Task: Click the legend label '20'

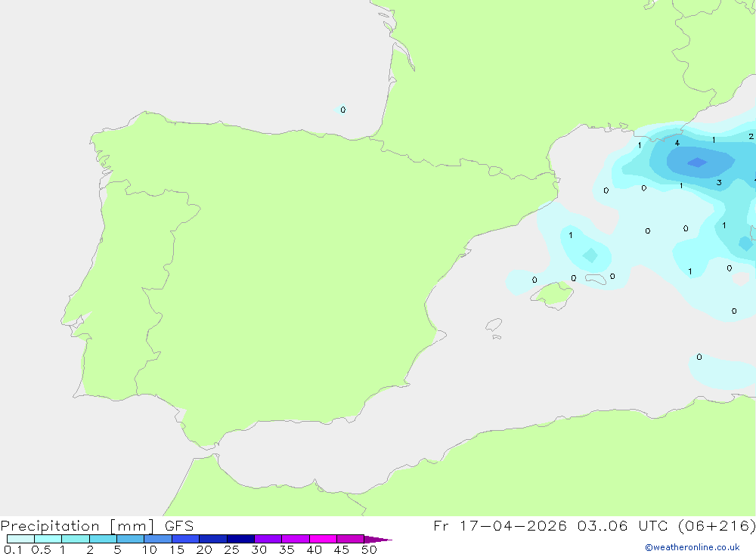Action: pyautogui.click(x=204, y=549)
